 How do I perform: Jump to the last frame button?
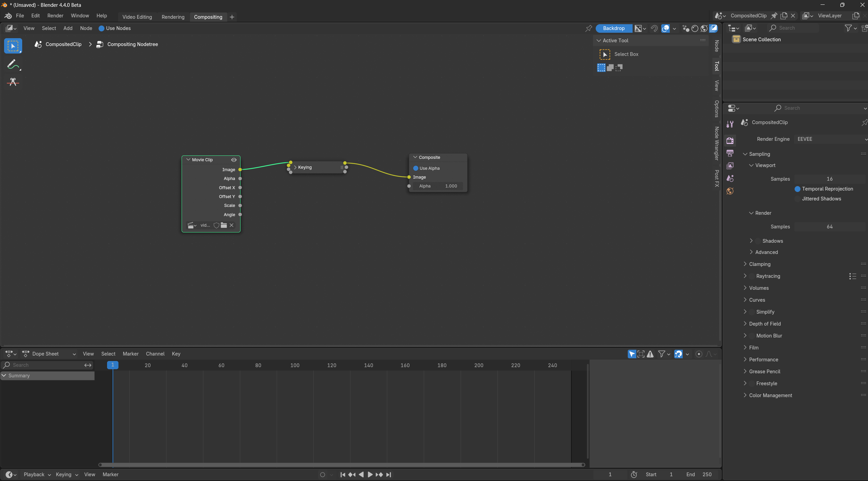pyautogui.click(x=389, y=475)
